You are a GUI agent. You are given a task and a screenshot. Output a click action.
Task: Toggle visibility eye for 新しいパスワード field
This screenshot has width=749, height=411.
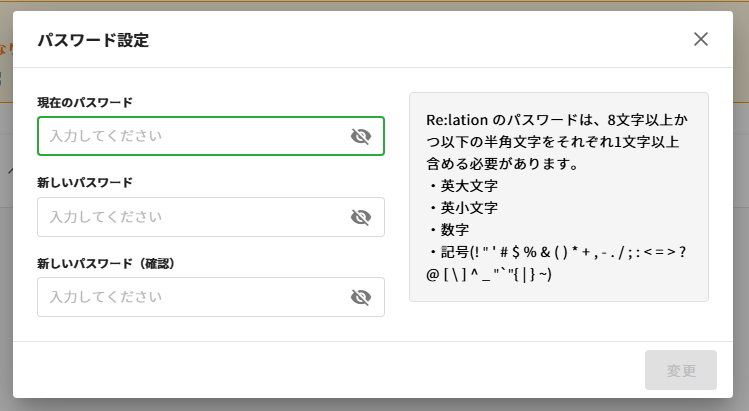[361, 217]
